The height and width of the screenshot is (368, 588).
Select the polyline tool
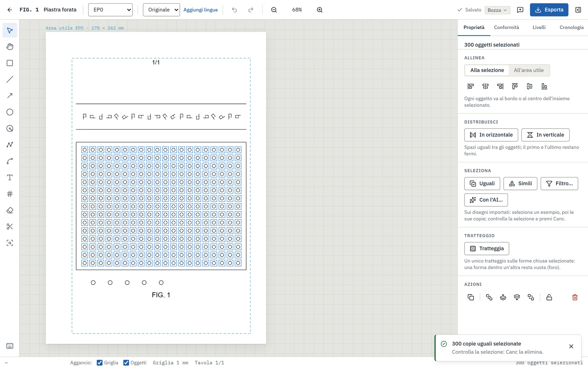pyautogui.click(x=10, y=145)
